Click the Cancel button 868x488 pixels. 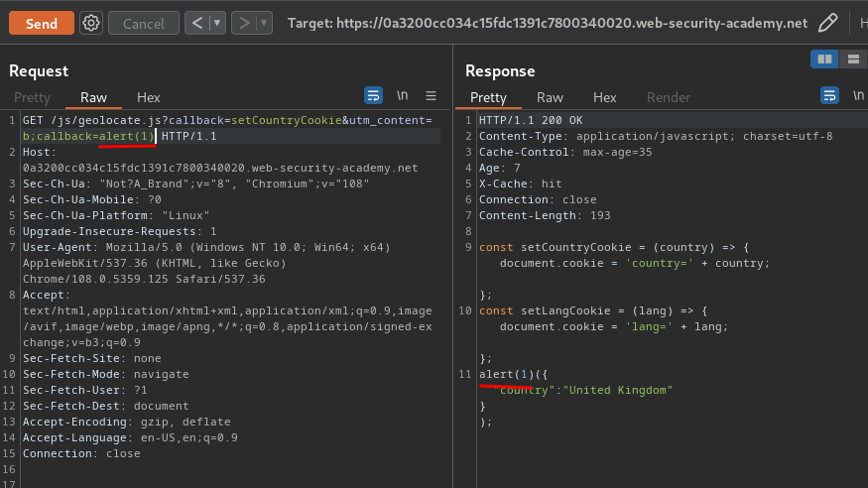click(x=144, y=23)
